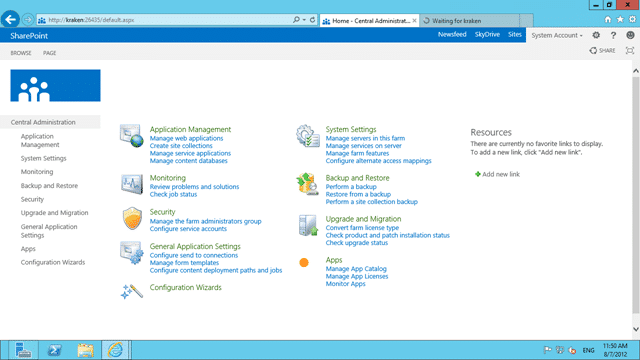
Task: Click the Application Management globe icon
Action: 131,136
